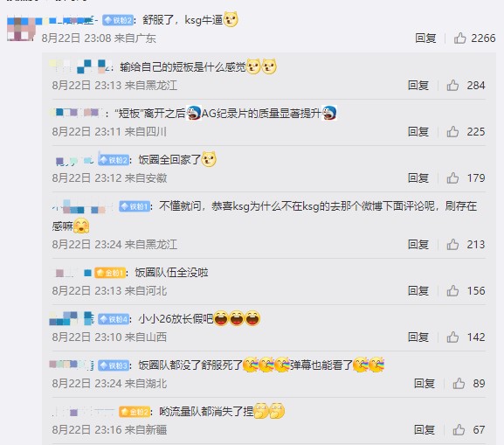
Task: Reply to the 饭圈全回家了 comment
Action: tap(418, 178)
